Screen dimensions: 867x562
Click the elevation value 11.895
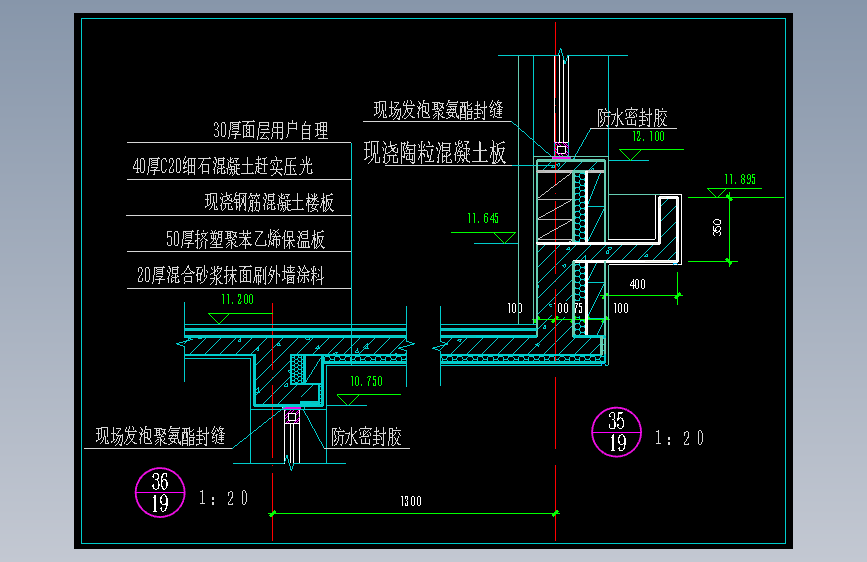(740, 179)
